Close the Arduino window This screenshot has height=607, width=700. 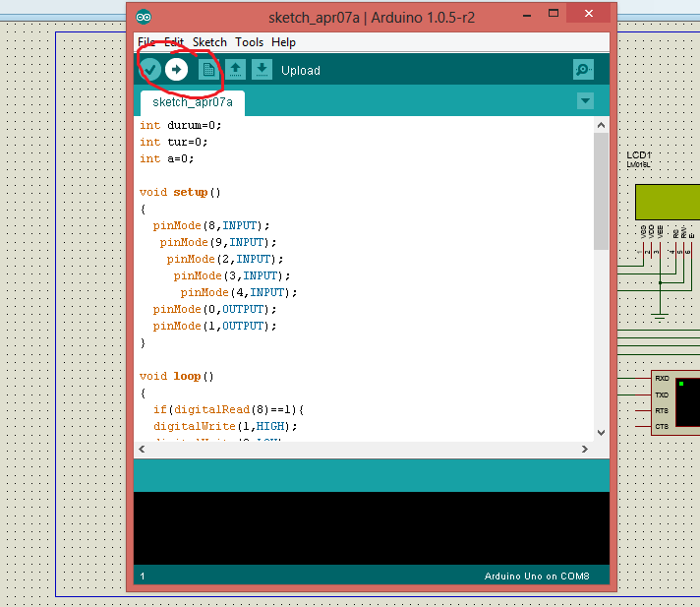(x=588, y=14)
